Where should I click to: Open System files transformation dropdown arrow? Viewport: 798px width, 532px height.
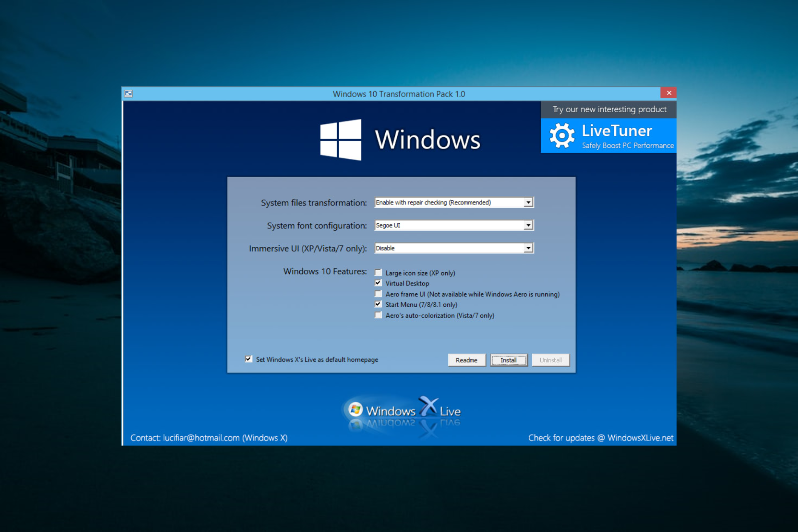(528, 202)
